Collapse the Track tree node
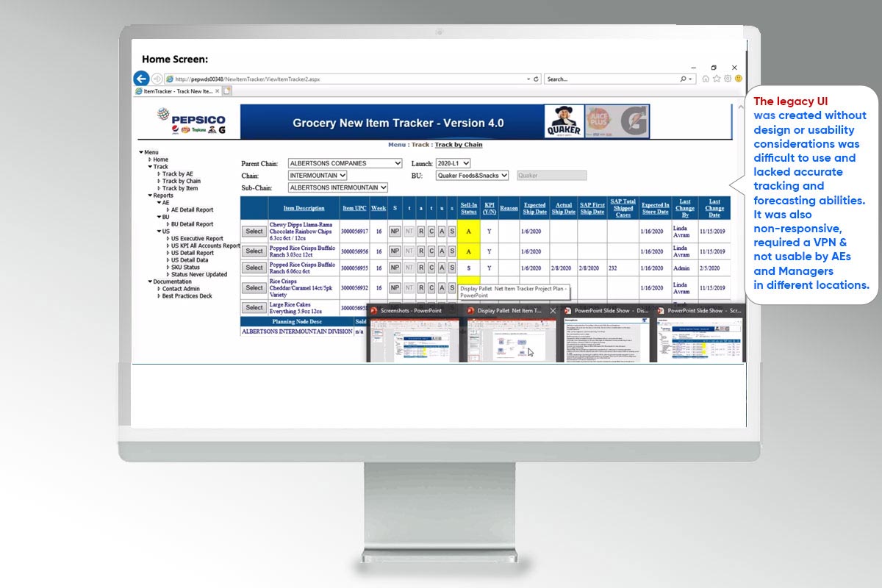The width and height of the screenshot is (882, 588). (150, 167)
